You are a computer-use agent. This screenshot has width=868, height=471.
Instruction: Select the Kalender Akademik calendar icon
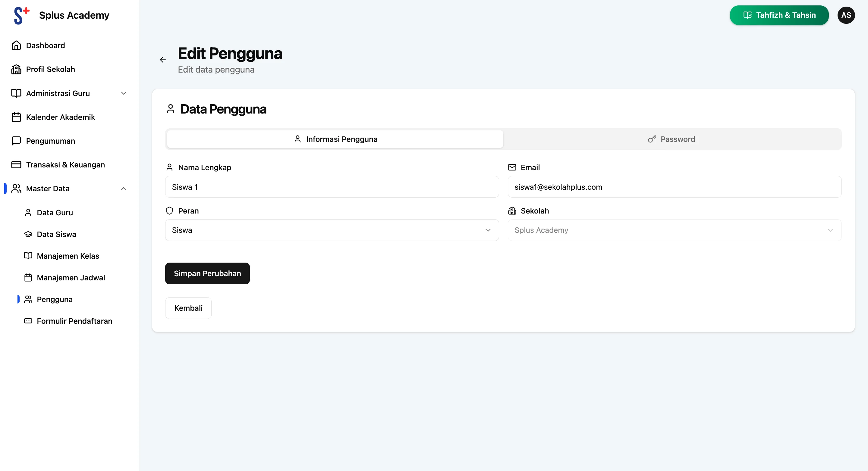pyautogui.click(x=17, y=117)
